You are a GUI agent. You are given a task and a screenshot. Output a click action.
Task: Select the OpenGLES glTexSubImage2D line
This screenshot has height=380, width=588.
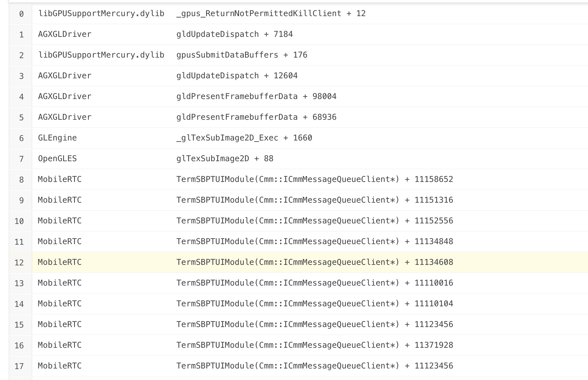[x=225, y=159]
